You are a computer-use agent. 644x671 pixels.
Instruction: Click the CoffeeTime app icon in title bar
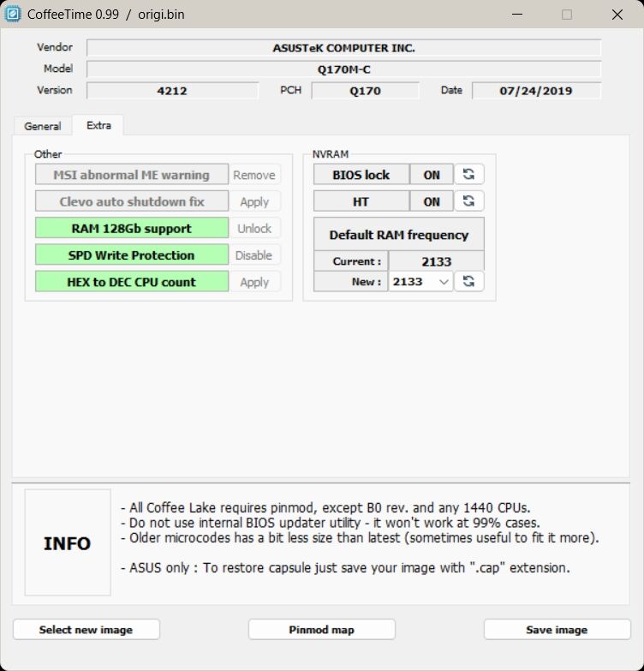click(x=12, y=14)
